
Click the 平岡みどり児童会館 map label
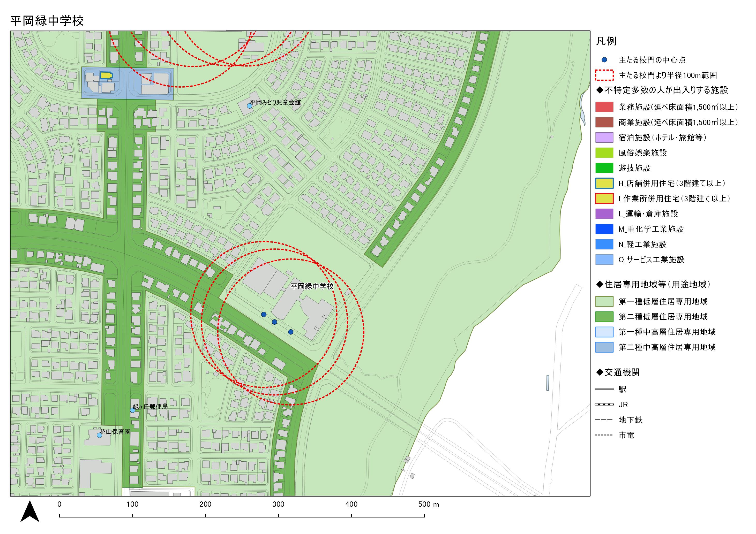pyautogui.click(x=276, y=102)
